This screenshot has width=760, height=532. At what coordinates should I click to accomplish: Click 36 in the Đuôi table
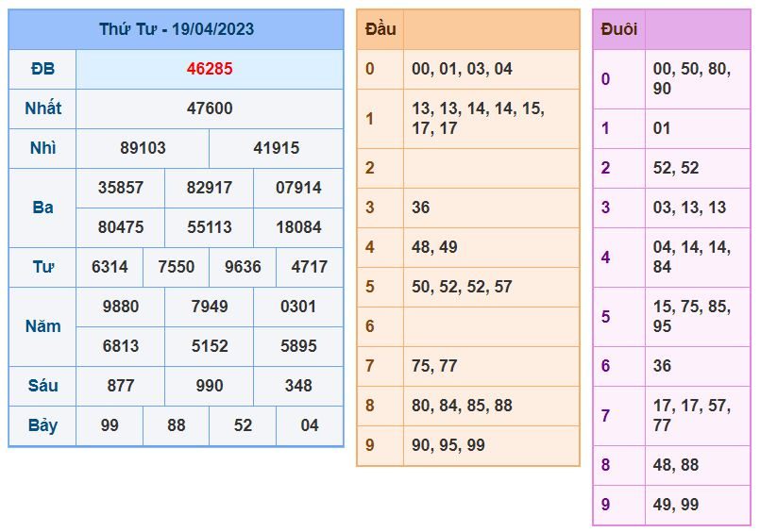(662, 366)
